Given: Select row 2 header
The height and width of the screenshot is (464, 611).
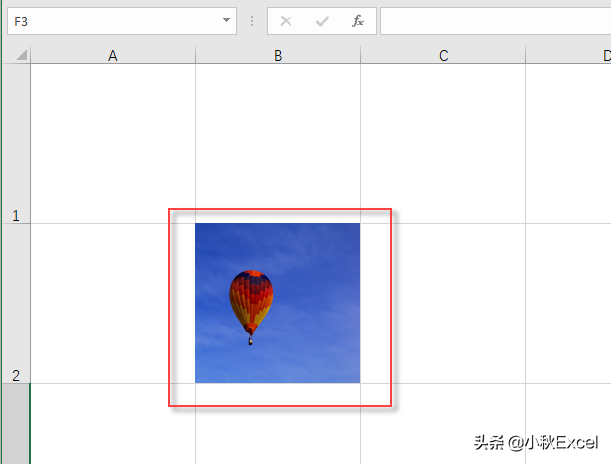Looking at the screenshot, I should pyautogui.click(x=16, y=303).
